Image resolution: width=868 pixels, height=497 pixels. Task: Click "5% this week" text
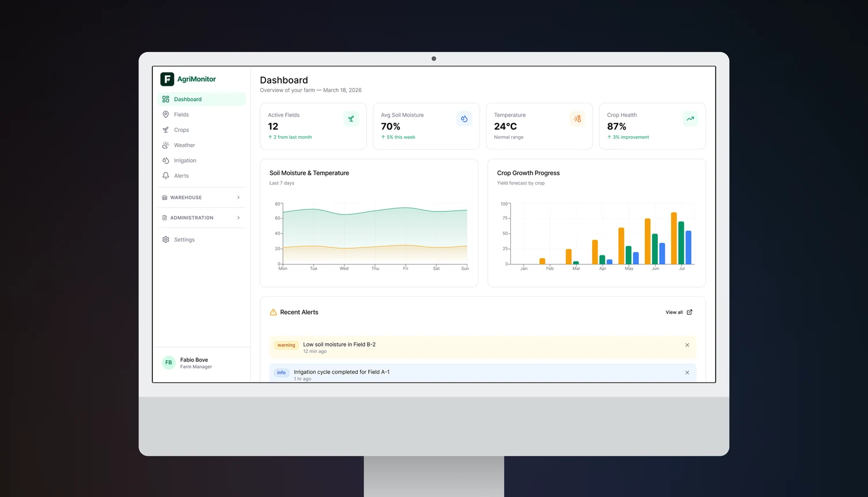[401, 137]
